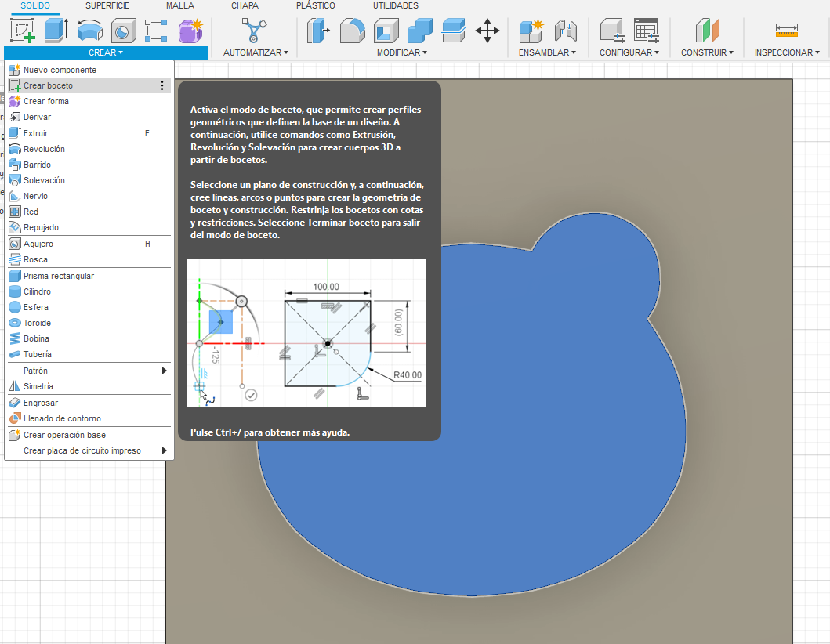This screenshot has width=830, height=644.
Task: Open the MALLA tab
Action: (x=180, y=5)
